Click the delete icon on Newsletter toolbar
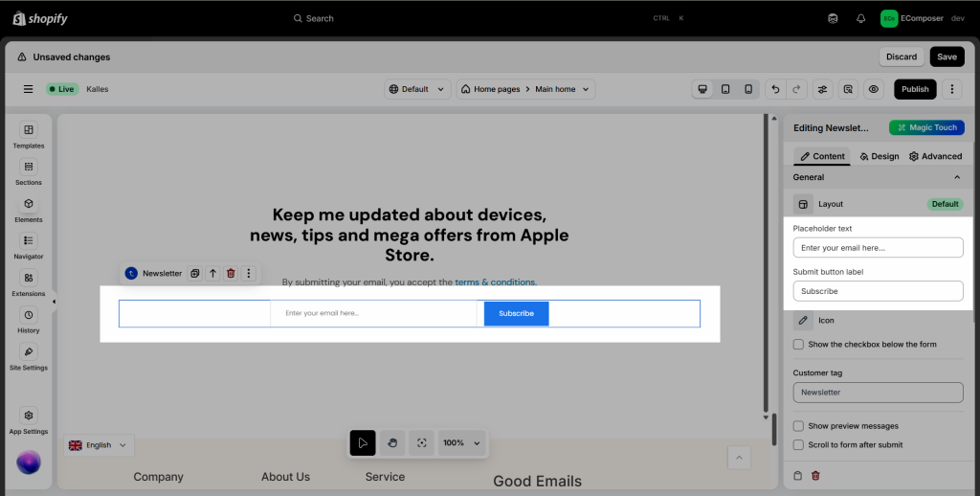This screenshot has height=496, width=980. coord(231,274)
